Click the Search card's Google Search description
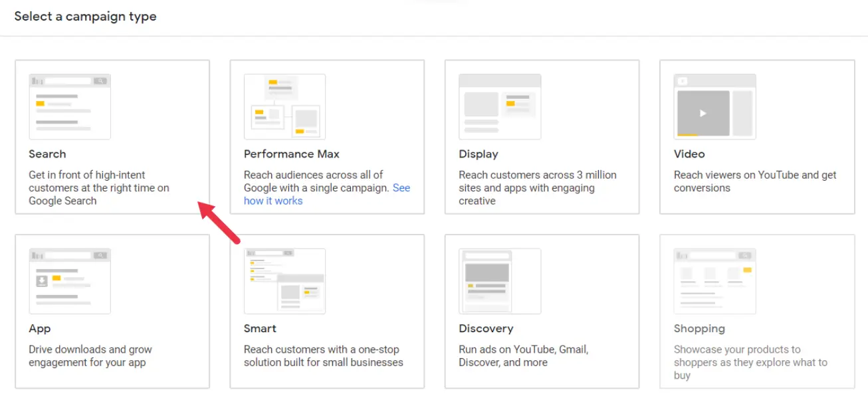The image size is (868, 404). (99, 188)
